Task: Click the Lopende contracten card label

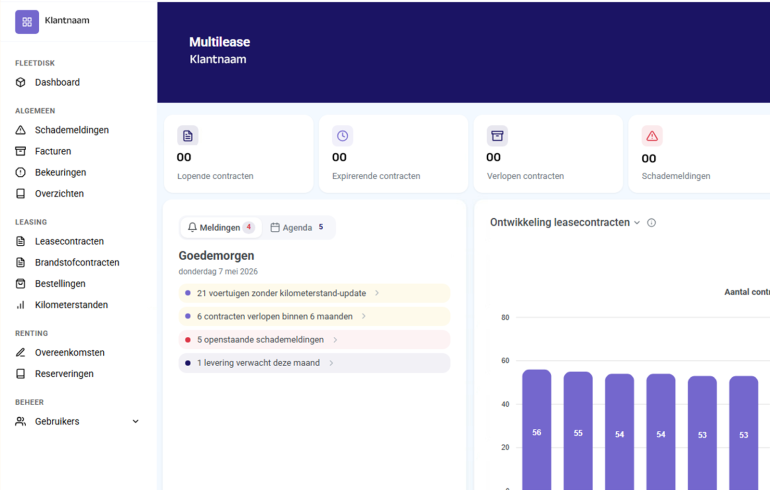Action: pyautogui.click(x=215, y=176)
